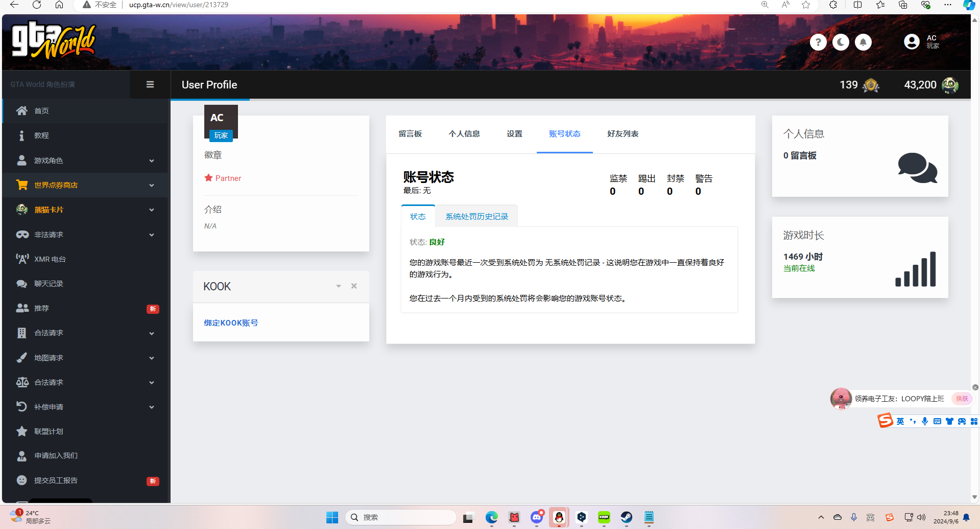Click the browser address bar URL

[x=178, y=5]
